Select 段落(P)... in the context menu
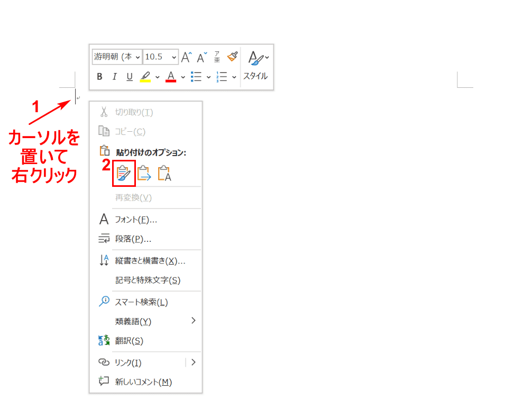This screenshot has height=398, width=532. click(x=133, y=239)
